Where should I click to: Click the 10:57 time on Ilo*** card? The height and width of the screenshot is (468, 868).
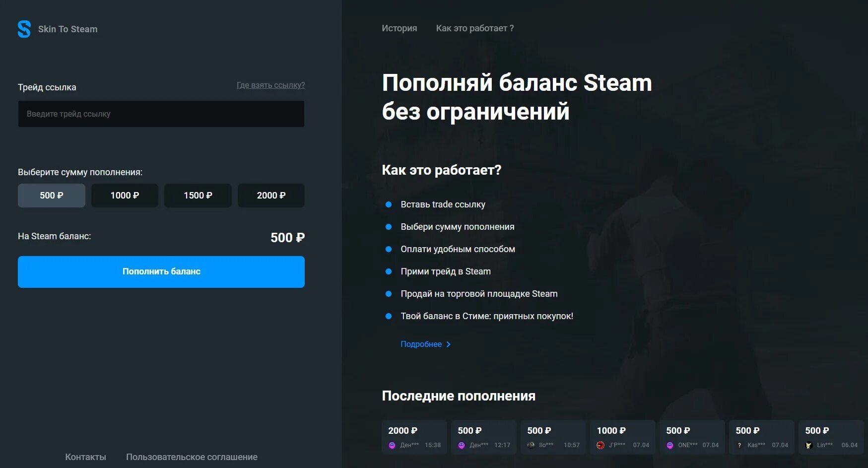pos(572,445)
